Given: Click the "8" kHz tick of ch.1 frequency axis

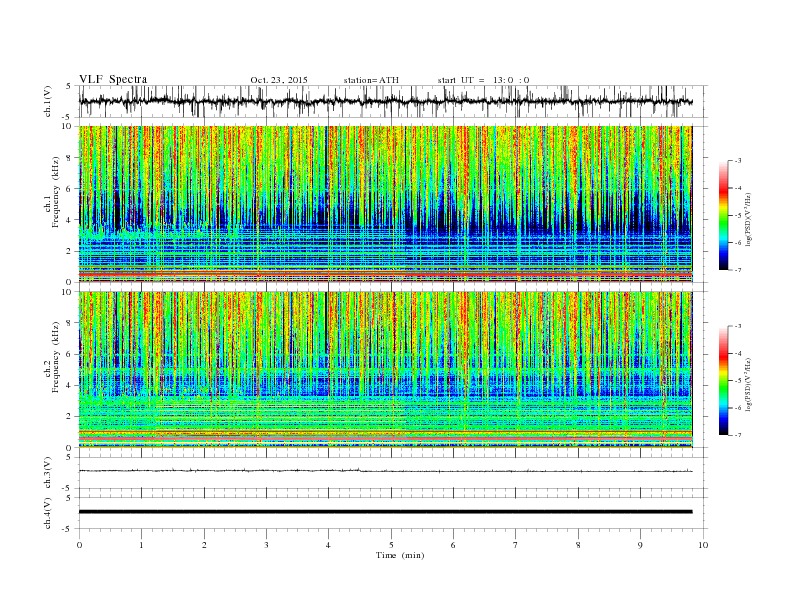Looking at the screenshot, I should [x=70, y=158].
